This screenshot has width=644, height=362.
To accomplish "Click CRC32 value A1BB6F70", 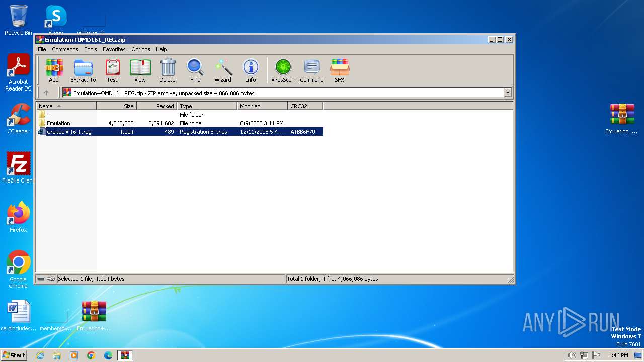I will click(303, 132).
